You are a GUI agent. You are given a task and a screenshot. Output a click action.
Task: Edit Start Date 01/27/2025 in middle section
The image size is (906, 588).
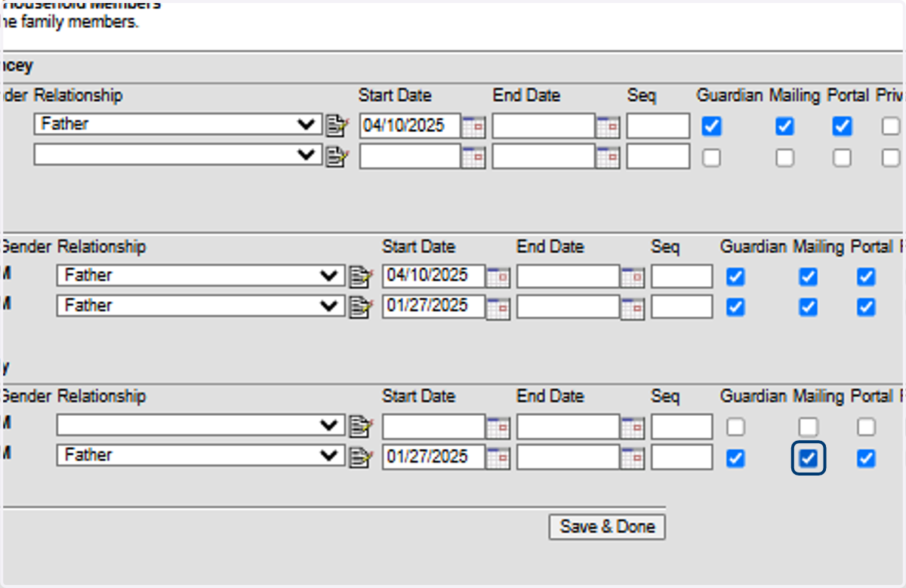coord(434,306)
